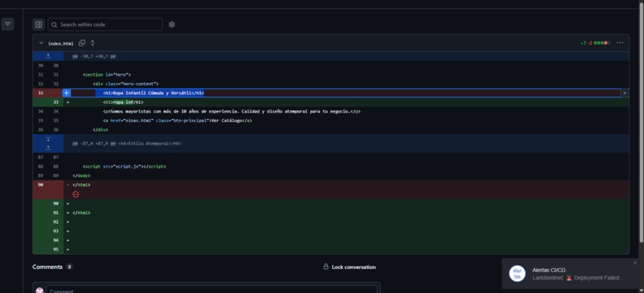Click the page vertical scrollbar

tap(641, 123)
